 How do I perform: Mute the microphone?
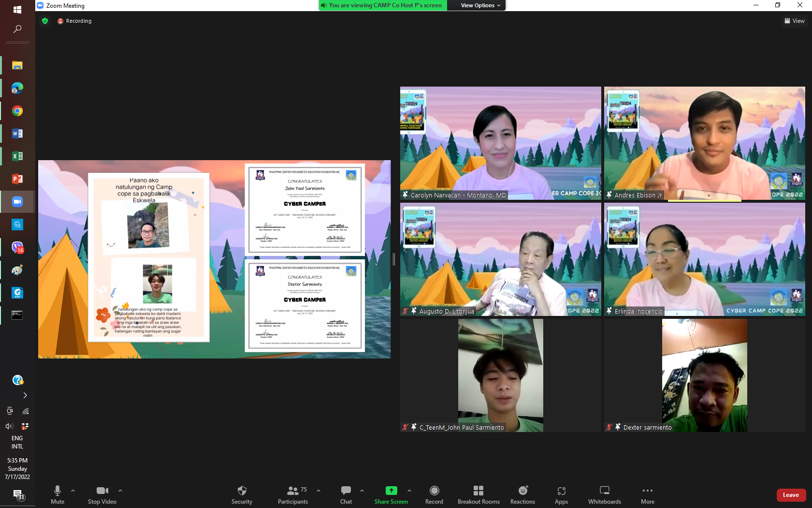click(x=58, y=491)
